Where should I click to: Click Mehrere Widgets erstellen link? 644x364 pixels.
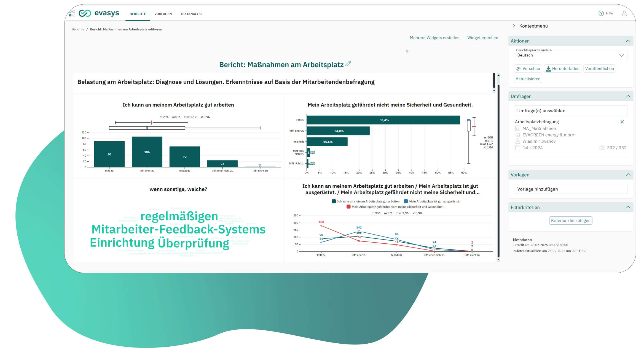pos(434,38)
